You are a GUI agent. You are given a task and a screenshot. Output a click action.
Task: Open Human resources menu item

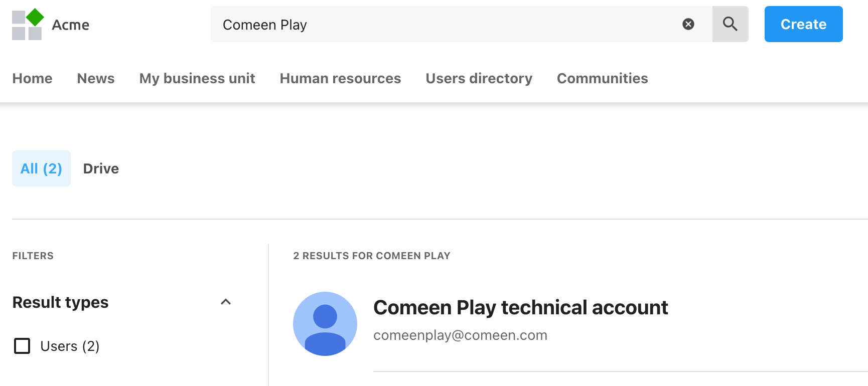point(340,78)
